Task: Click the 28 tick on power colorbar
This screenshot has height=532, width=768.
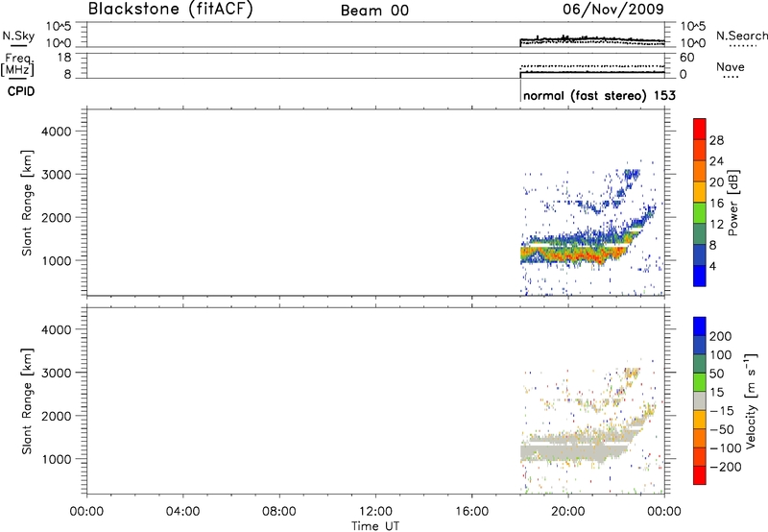Action: point(716,140)
